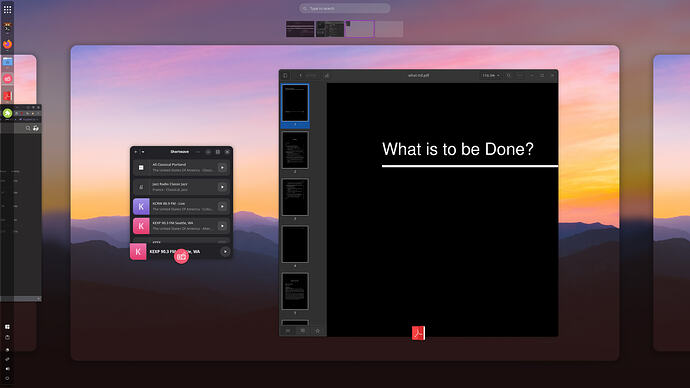This screenshot has height=388, width=690.
Task: Select the right adjacent workspace preview
Action: pyautogui.click(x=672, y=203)
